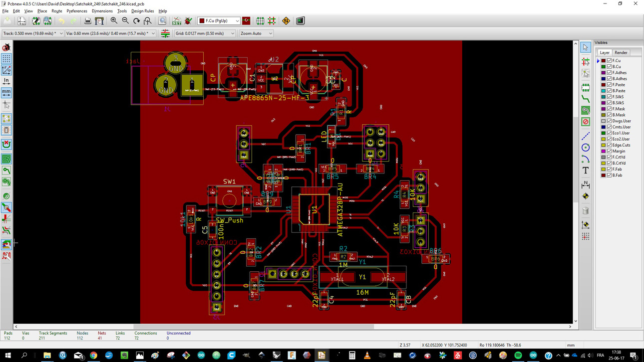Screen dimensions: 644x362
Task: Open the Design Rules menu
Action: point(143,11)
